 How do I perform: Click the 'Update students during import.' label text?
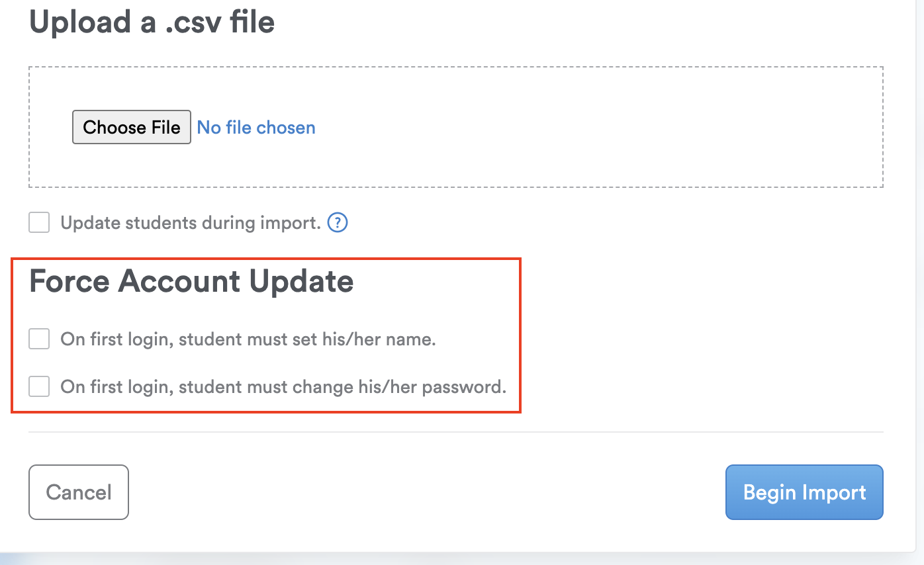coord(191,223)
